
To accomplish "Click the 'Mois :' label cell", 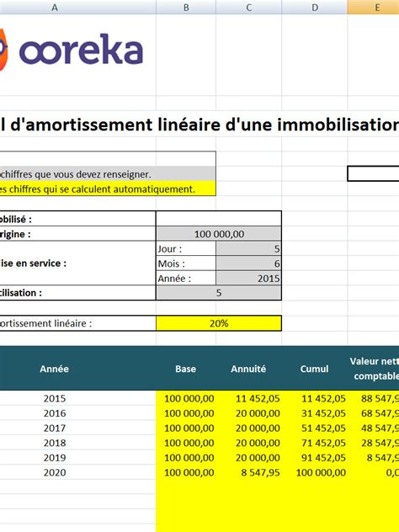I will 186,263.
